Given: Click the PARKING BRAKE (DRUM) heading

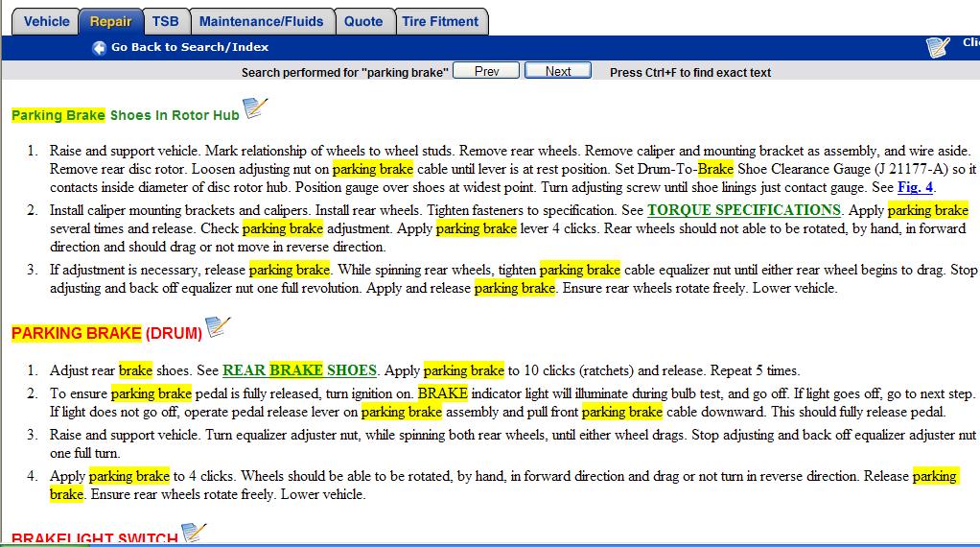Looking at the screenshot, I should click(x=106, y=333).
